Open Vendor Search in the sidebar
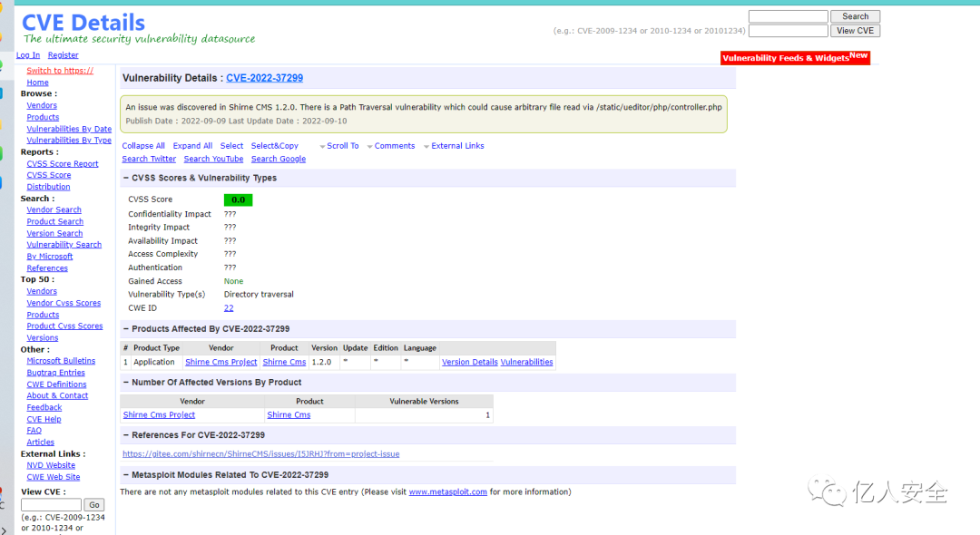The width and height of the screenshot is (980, 535). [54, 209]
